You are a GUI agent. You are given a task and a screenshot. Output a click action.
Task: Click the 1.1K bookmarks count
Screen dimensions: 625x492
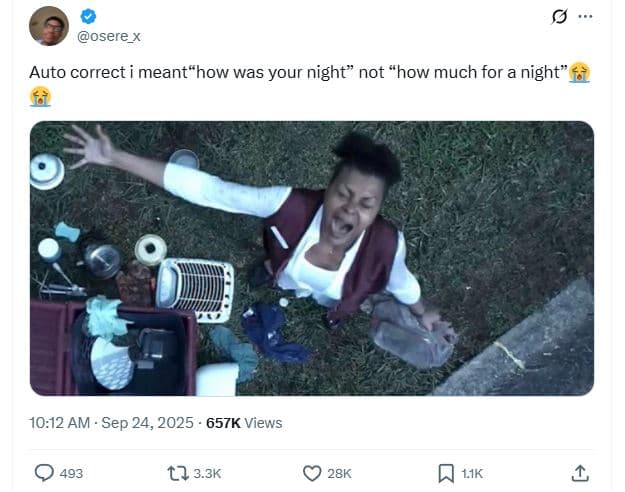pyautogui.click(x=472, y=473)
